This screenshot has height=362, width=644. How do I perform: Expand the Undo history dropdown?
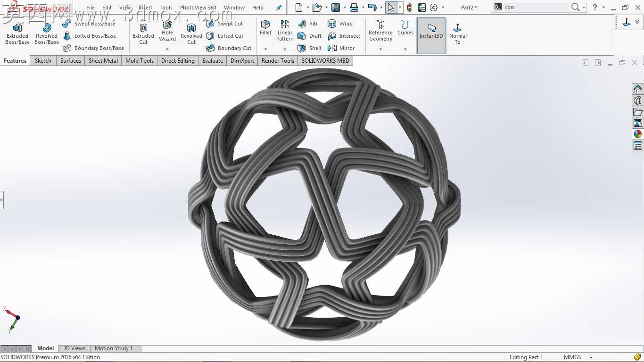click(x=381, y=8)
